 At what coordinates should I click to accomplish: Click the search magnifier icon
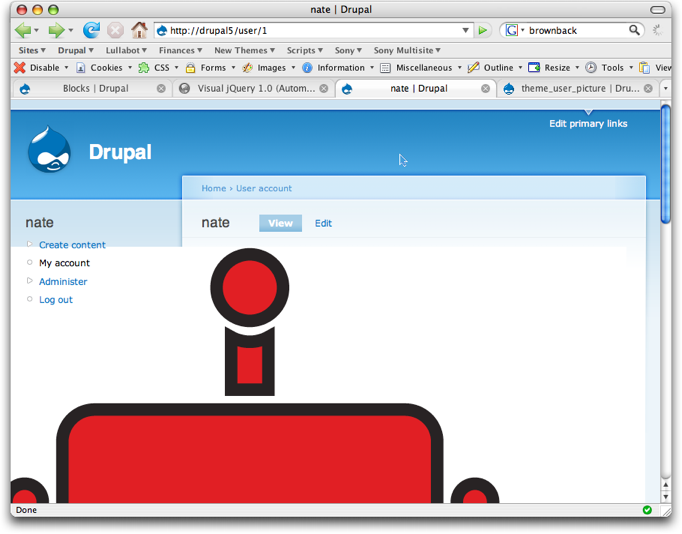tap(635, 30)
